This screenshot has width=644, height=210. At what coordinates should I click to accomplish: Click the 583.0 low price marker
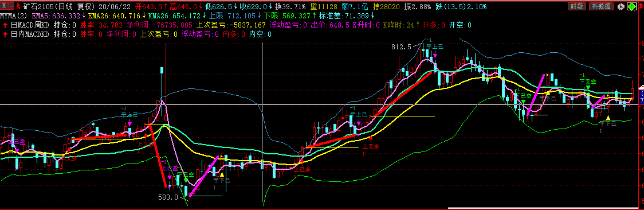point(168,197)
